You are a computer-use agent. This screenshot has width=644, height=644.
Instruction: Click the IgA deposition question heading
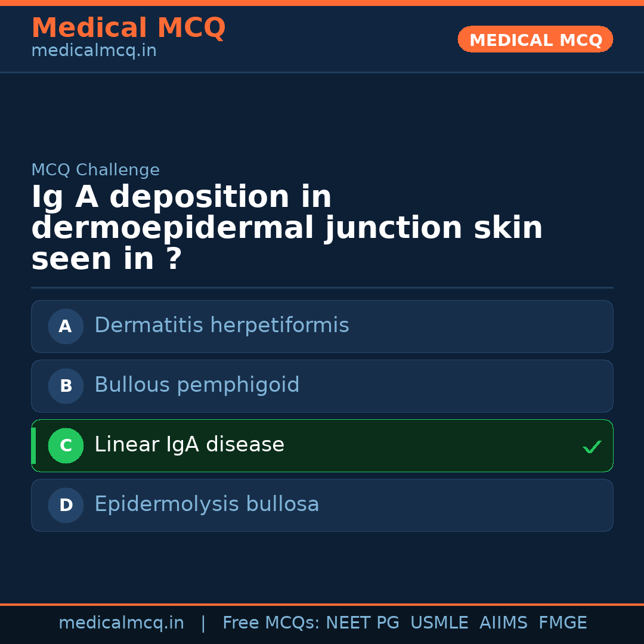pos(286,228)
